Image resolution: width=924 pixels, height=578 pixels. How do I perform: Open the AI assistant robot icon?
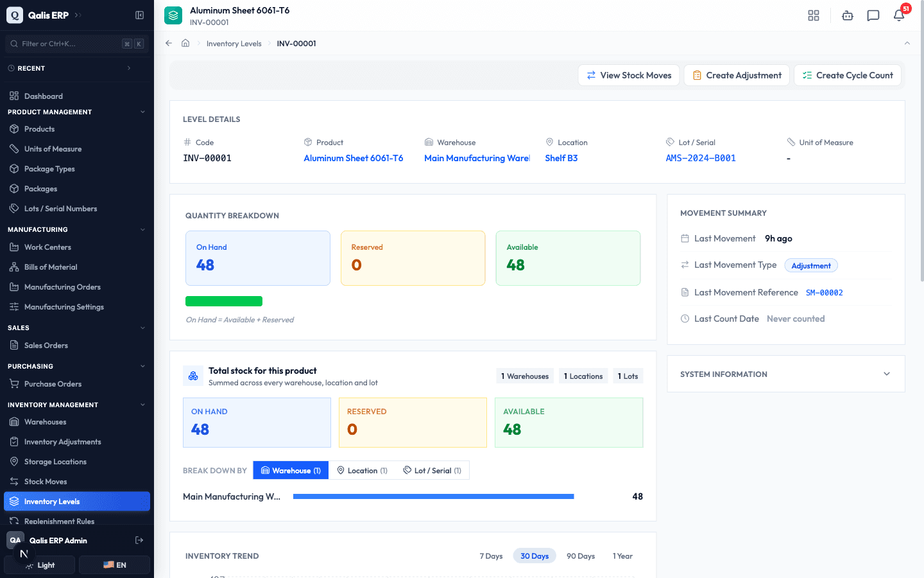click(x=848, y=15)
